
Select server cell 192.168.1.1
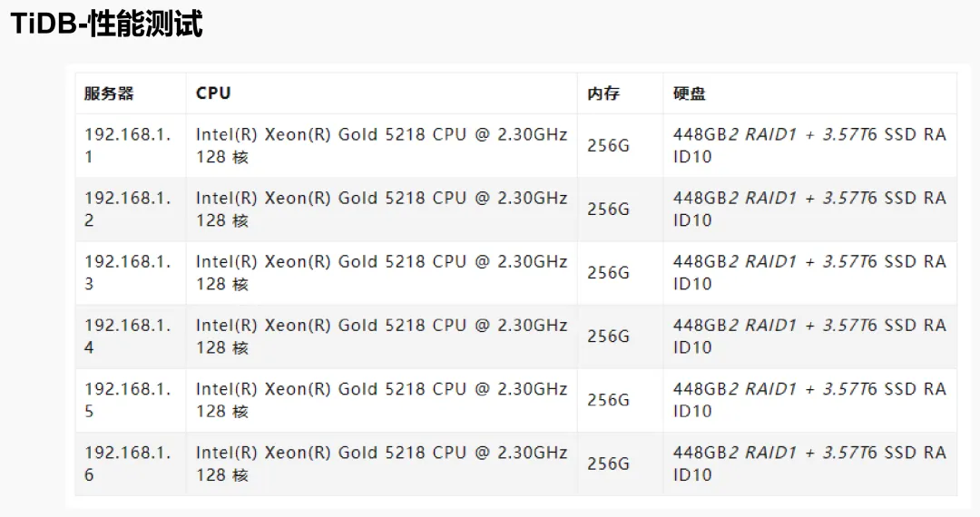pyautogui.click(x=131, y=145)
